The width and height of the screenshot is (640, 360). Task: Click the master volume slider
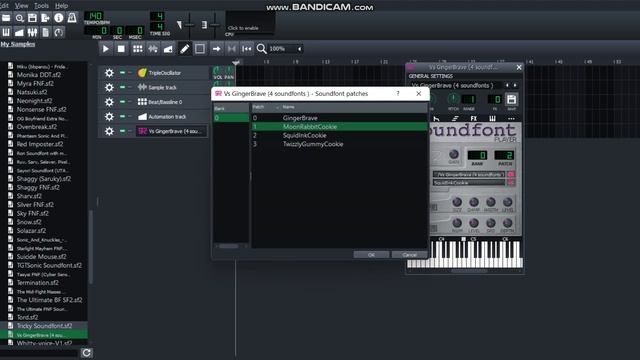[189, 25]
